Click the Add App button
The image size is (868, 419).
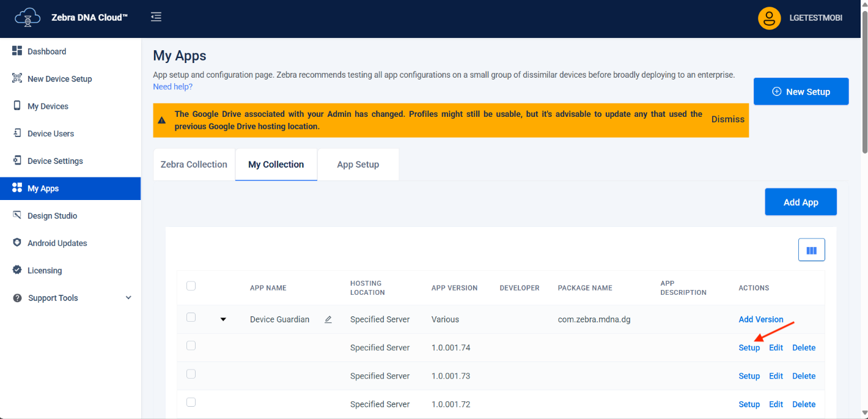tap(800, 202)
